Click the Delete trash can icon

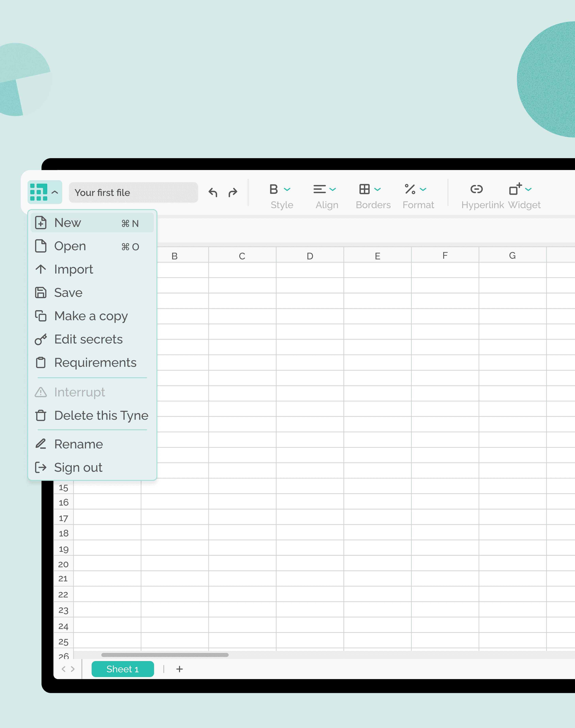(41, 415)
